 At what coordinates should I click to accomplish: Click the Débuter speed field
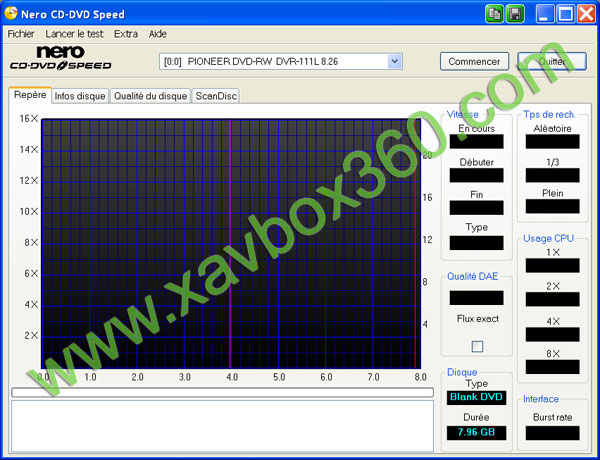[476, 175]
